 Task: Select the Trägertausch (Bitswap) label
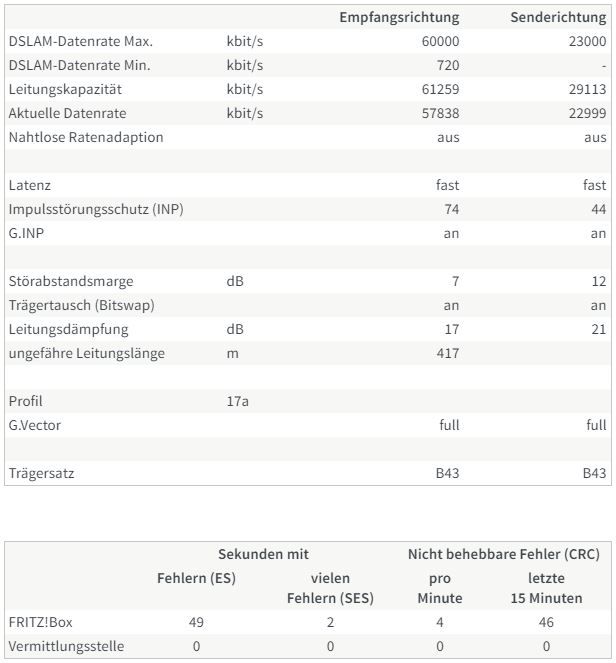pos(82,305)
